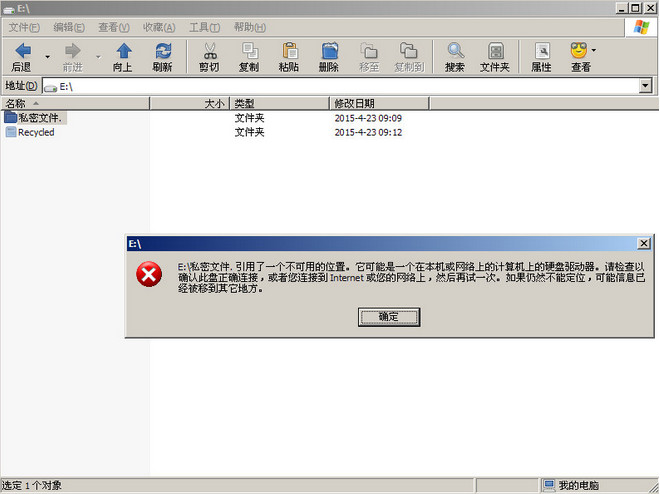Click the Windows logo throbber icon
The image size is (660, 494).
[x=641, y=27]
